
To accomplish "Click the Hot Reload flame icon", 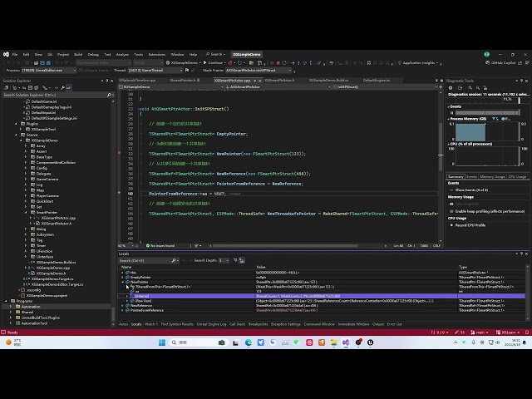I will point(230,63).
